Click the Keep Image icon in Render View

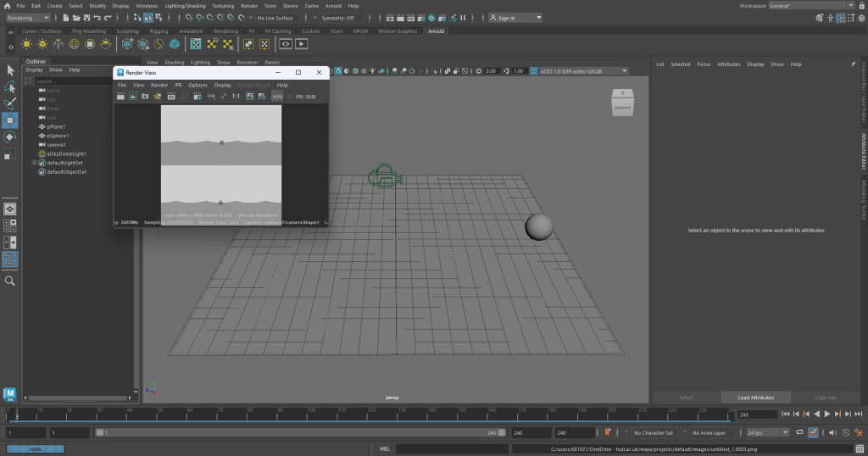point(248,97)
